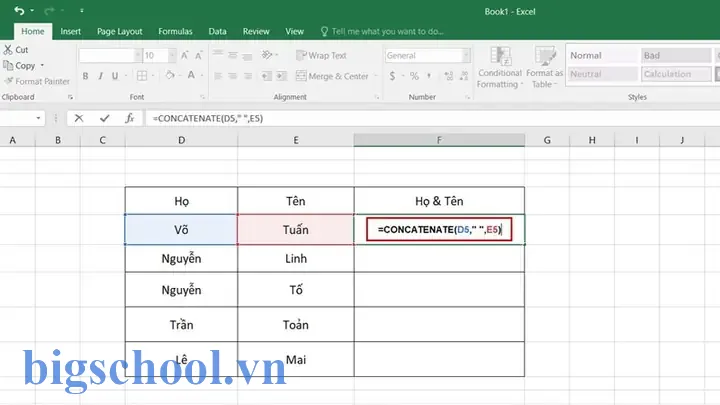
Task: Open the General number format dropdown
Action: point(466,56)
